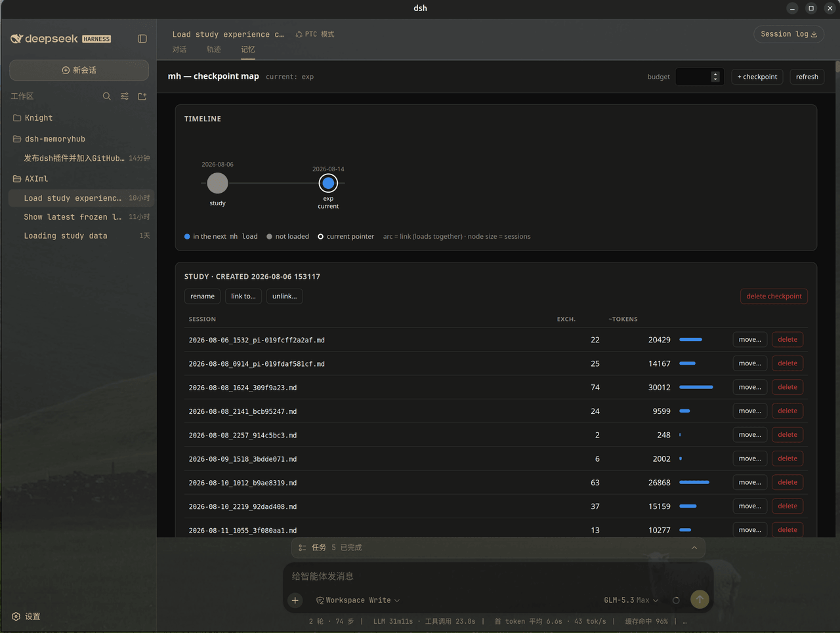Image resolution: width=840 pixels, height=633 pixels.
Task: Click the circular spinner icon in composer
Action: pos(676,600)
